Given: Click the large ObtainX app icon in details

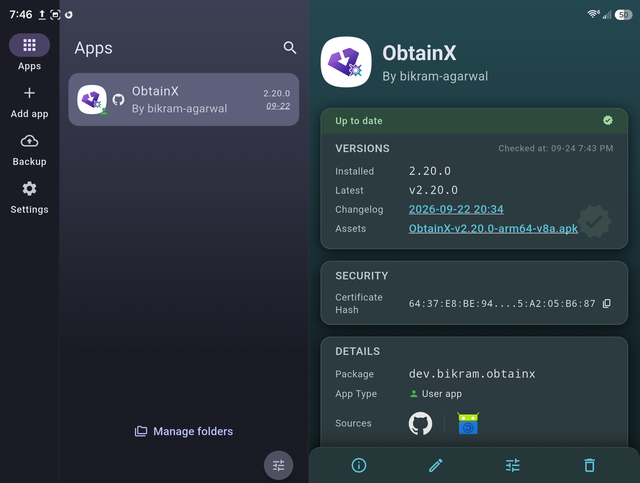Looking at the screenshot, I should [x=346, y=62].
